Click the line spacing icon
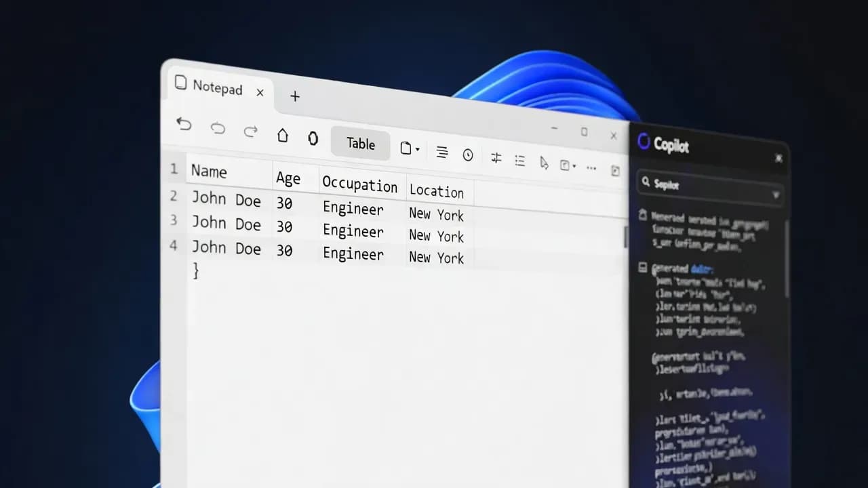This screenshot has height=488, width=868. [442, 154]
